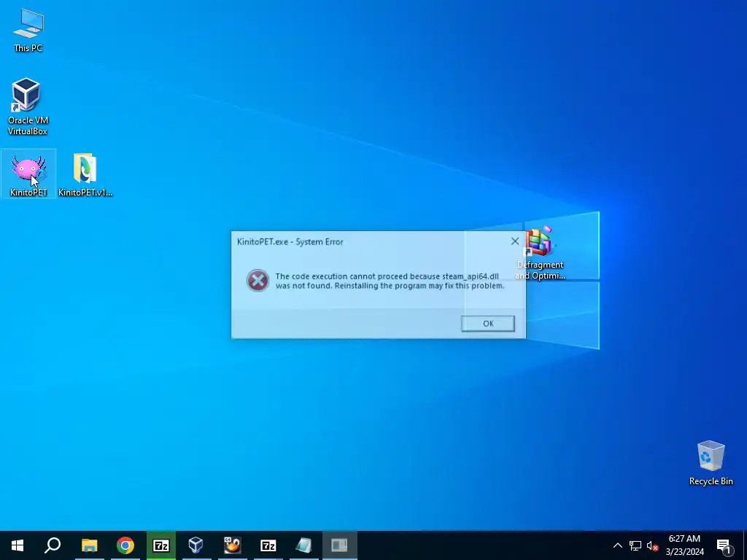Select the Defragment and Optimize shortcut icon
The image size is (747, 560).
pyautogui.click(x=541, y=254)
